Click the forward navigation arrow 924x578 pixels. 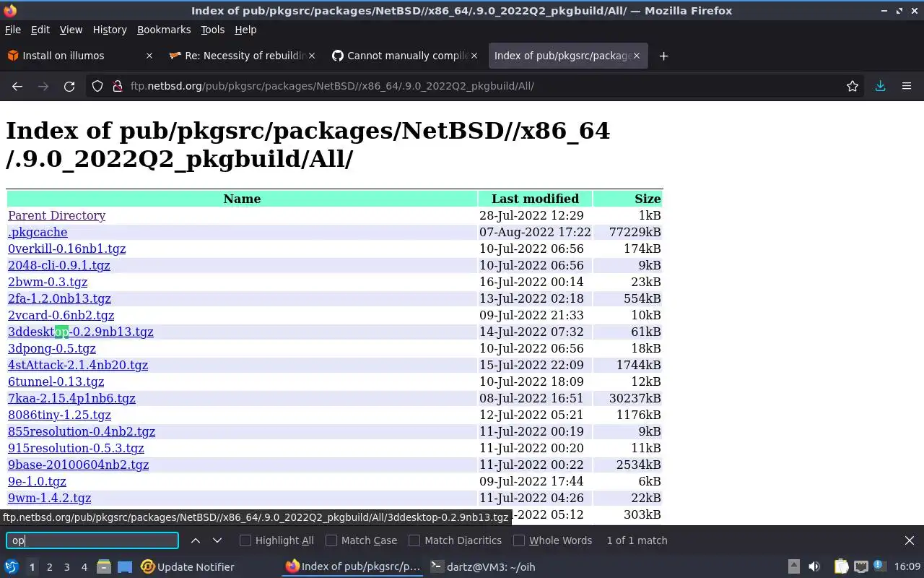pyautogui.click(x=43, y=86)
